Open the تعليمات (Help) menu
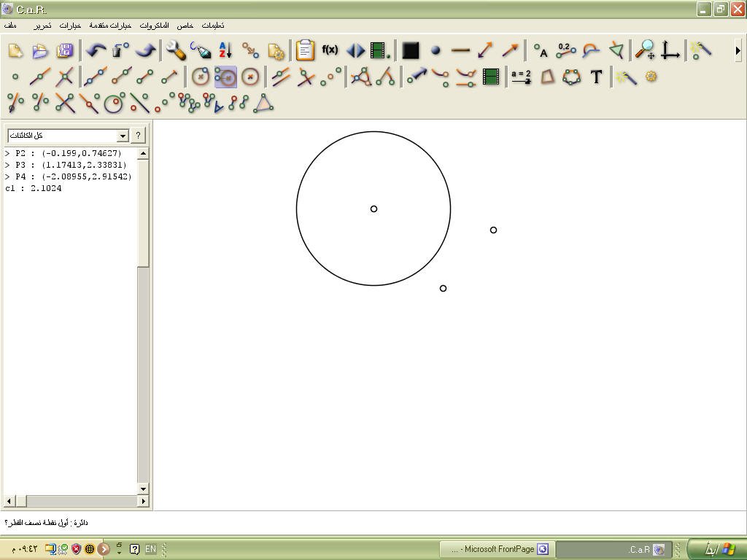The height and width of the screenshot is (560, 747). (213, 26)
